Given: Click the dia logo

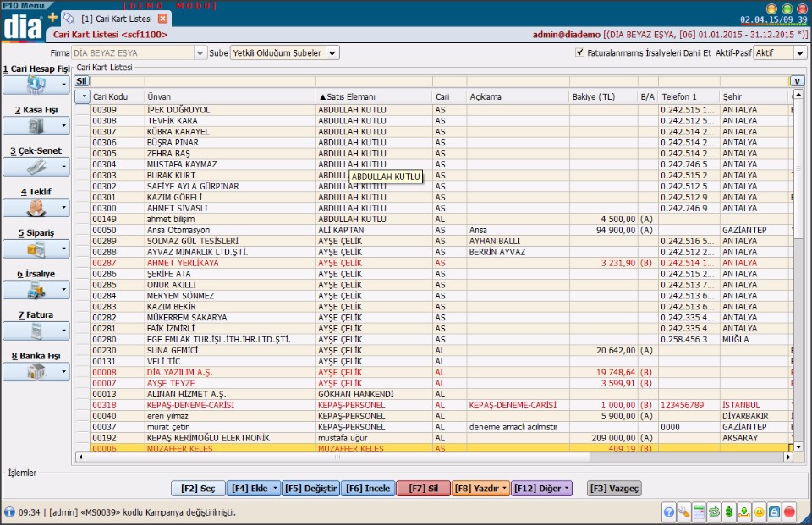Looking at the screenshot, I should pos(22,26).
